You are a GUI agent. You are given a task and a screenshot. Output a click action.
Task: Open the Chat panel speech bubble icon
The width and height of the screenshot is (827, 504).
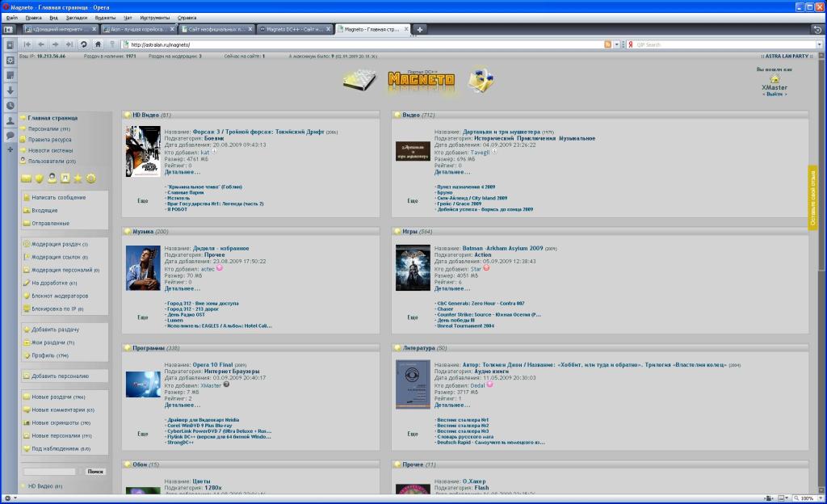[10, 136]
